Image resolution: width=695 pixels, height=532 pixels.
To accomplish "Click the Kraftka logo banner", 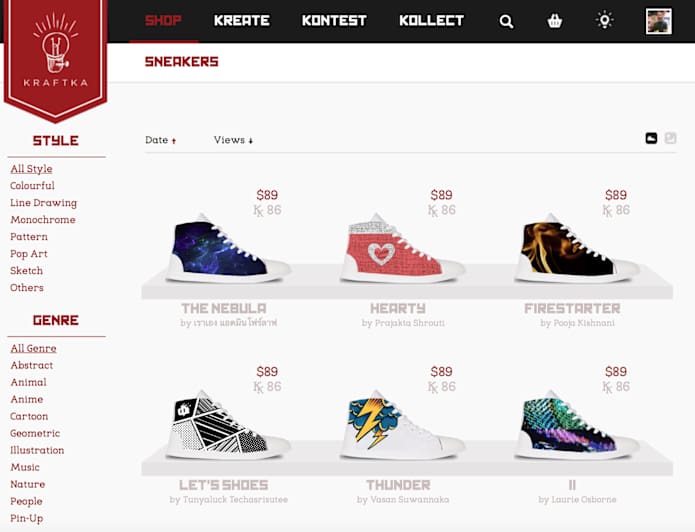I will (55, 58).
